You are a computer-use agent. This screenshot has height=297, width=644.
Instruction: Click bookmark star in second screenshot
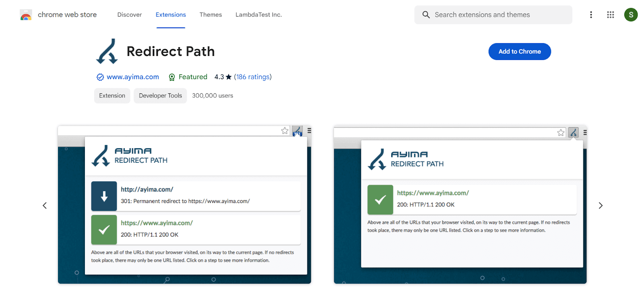(561, 133)
